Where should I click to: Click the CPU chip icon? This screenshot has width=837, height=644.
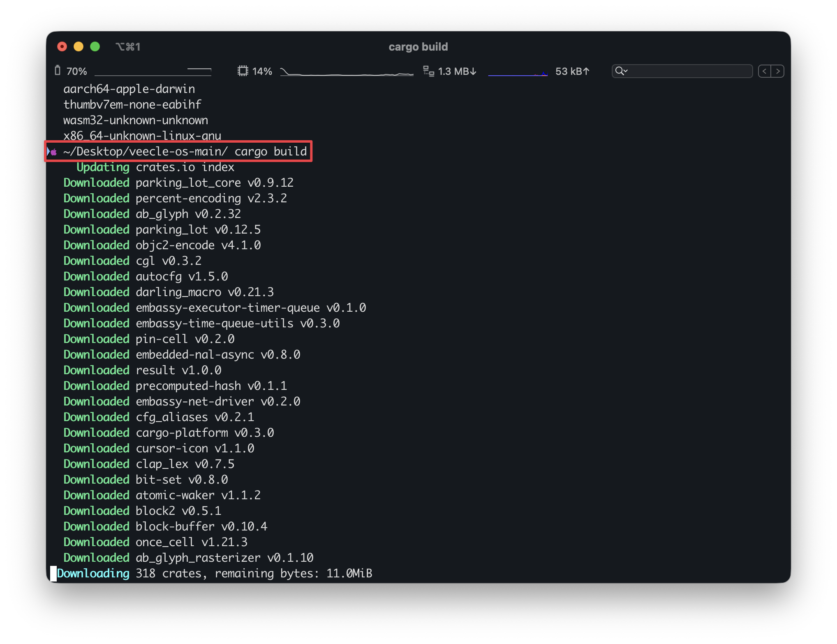[x=243, y=71]
